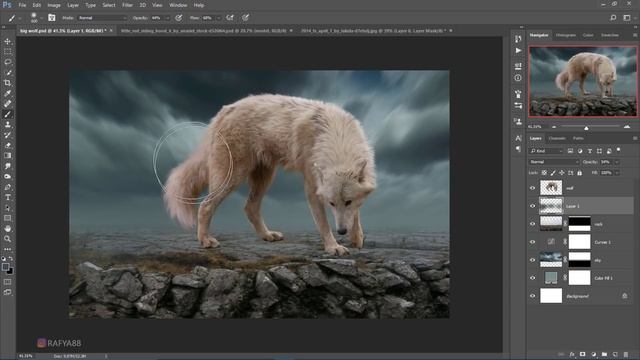Switch to the Channels tab
Viewport: 640px width, 360px height.
coord(557,139)
